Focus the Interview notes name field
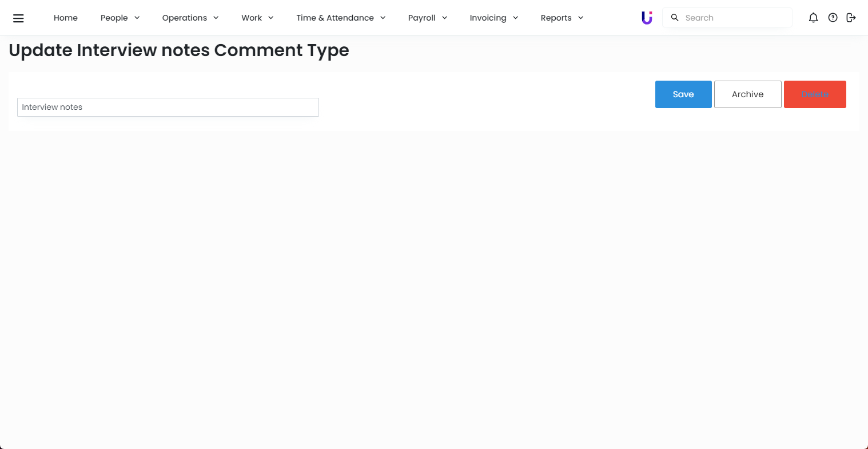The height and width of the screenshot is (449, 868). pos(168,107)
